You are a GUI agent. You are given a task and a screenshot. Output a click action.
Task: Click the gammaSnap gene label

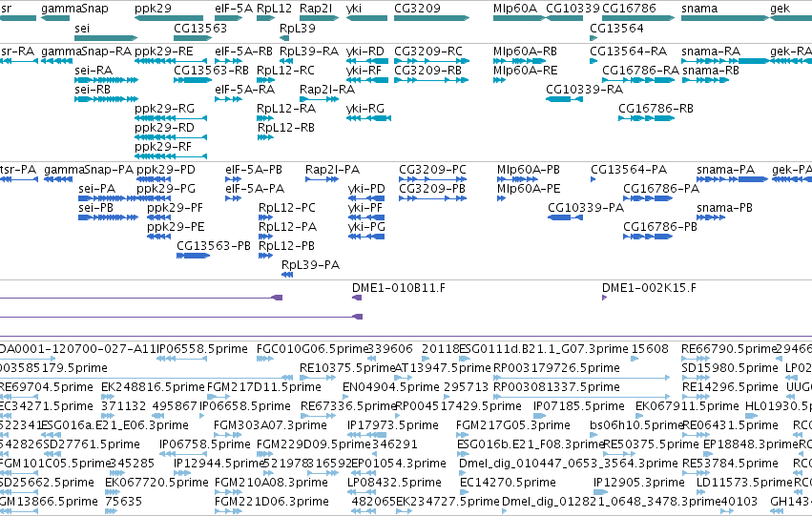[74, 9]
